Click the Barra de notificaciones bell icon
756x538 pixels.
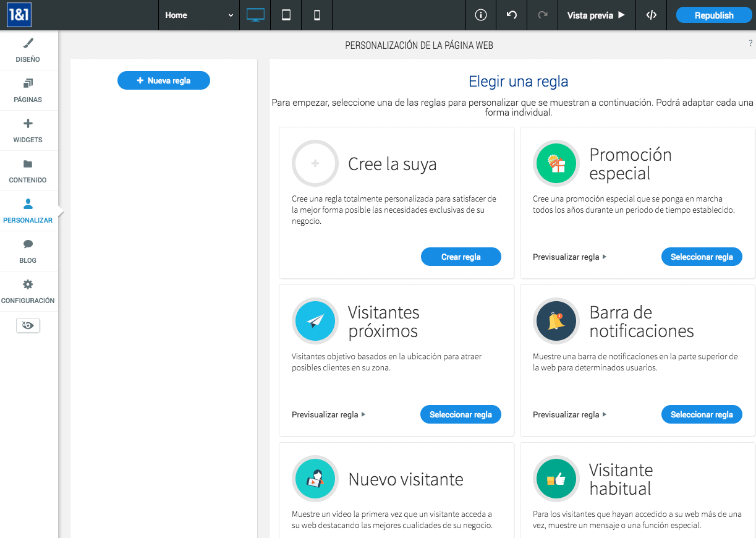coord(556,321)
